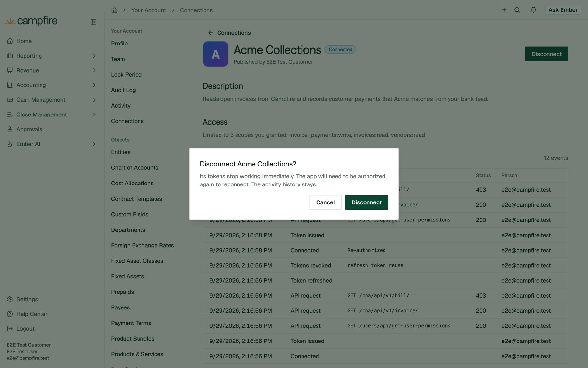Image resolution: width=588 pixels, height=368 pixels.
Task: Go to Lock Period
Action: pos(126,75)
